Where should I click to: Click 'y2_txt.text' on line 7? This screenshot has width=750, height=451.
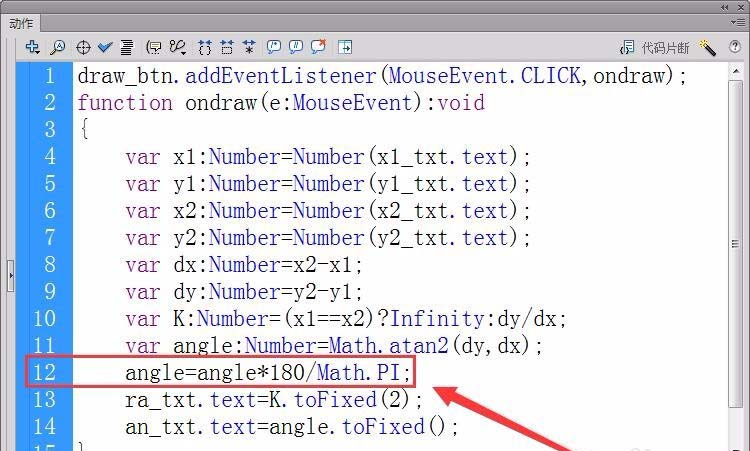[442, 238]
